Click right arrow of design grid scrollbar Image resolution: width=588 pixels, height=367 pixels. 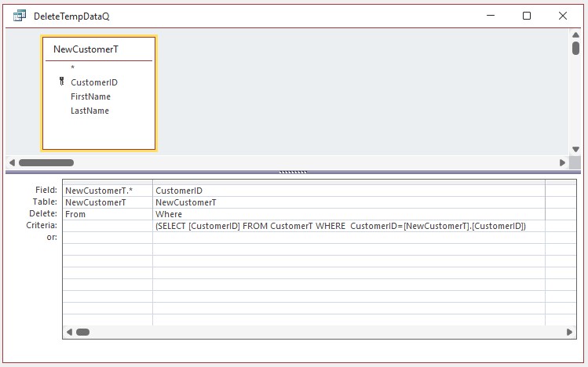(x=570, y=332)
